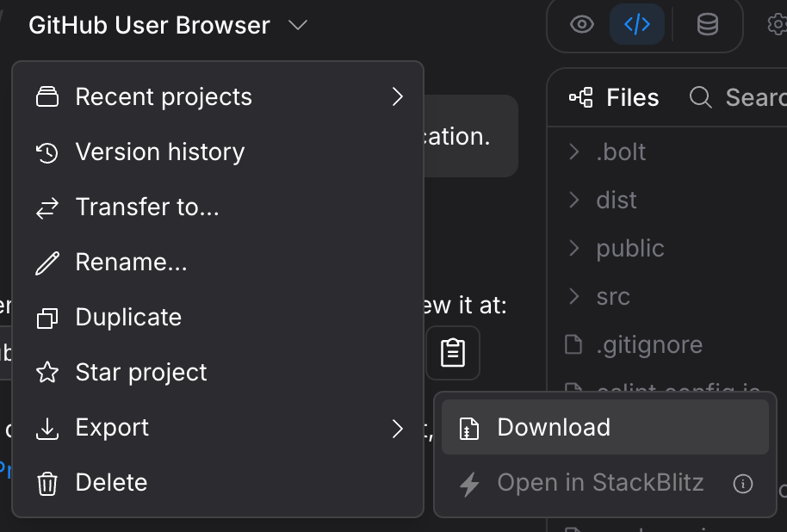Open the database panel icon

pos(707,24)
